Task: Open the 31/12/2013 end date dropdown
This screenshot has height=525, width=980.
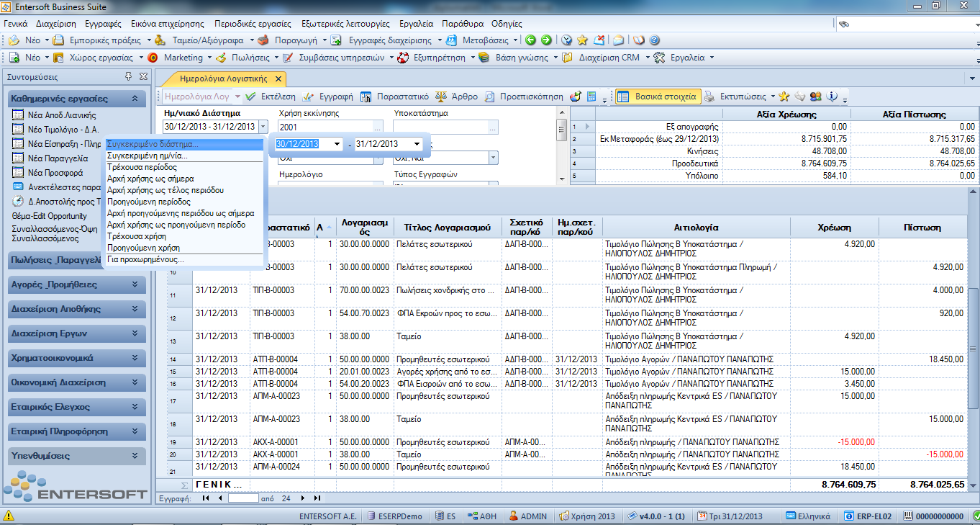Action: point(416,144)
